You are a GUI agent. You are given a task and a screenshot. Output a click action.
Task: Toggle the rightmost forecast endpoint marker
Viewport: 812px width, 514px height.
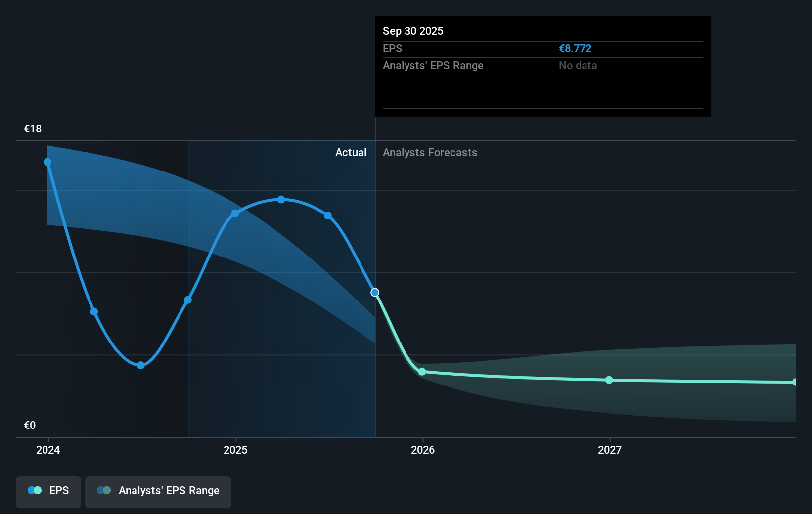(x=795, y=382)
